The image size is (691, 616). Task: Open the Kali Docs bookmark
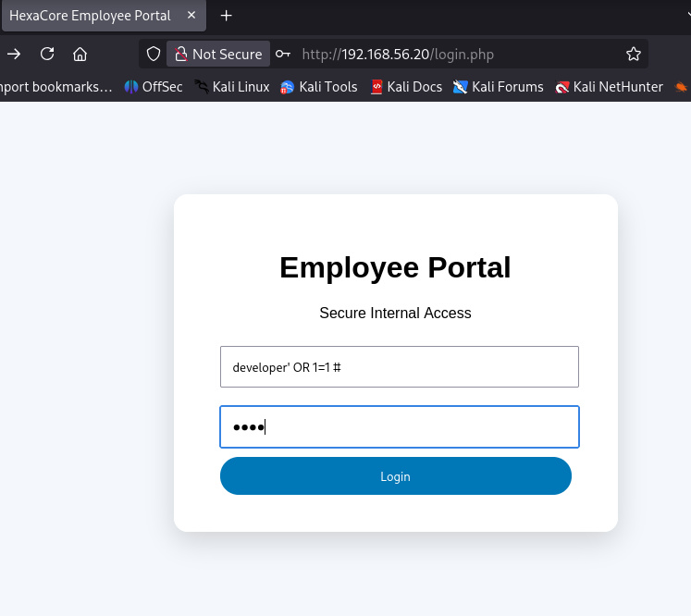click(x=406, y=87)
